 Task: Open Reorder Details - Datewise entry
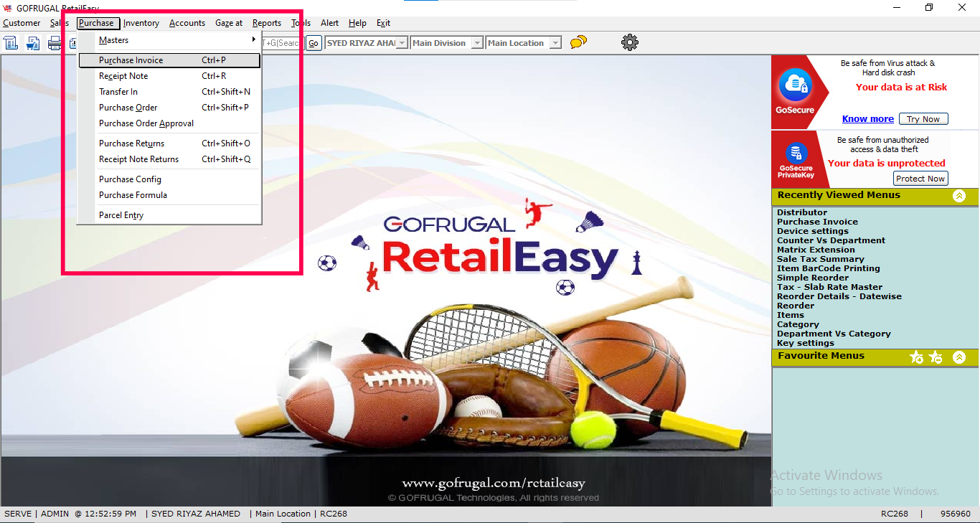tap(839, 296)
